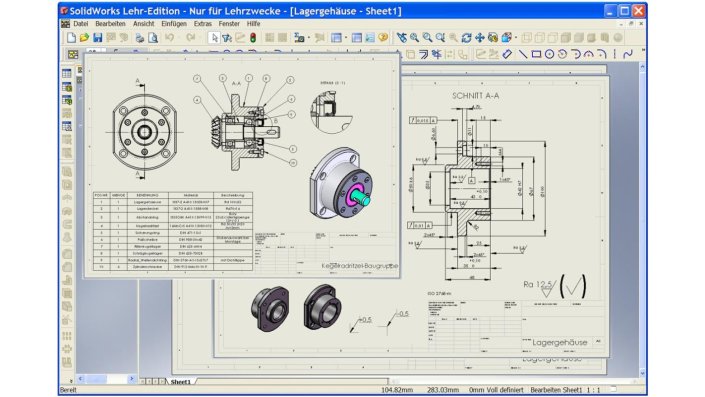Select the Tangent Arc sketch tool
The image size is (705, 397).
pyautogui.click(x=576, y=54)
